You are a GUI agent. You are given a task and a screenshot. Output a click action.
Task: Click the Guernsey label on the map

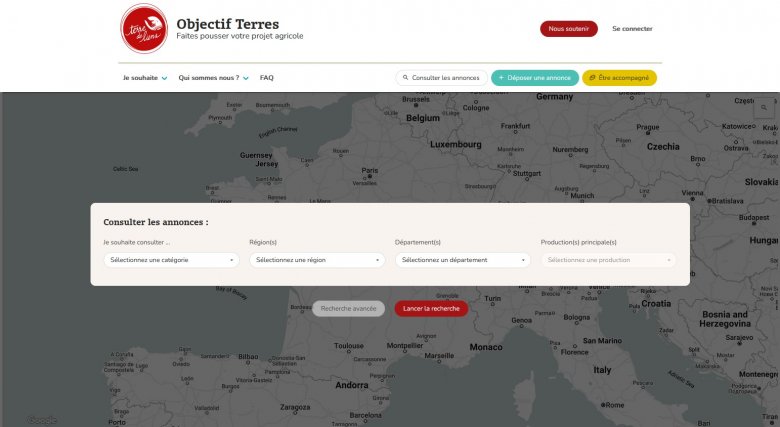click(256, 155)
